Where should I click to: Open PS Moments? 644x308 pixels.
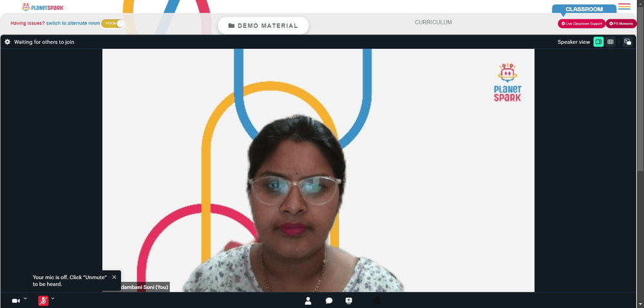tap(621, 24)
